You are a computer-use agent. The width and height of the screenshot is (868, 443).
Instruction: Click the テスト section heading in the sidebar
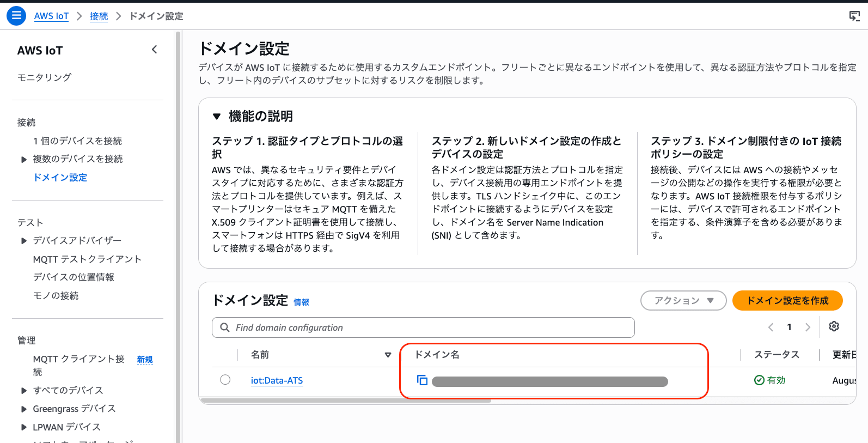(x=30, y=222)
